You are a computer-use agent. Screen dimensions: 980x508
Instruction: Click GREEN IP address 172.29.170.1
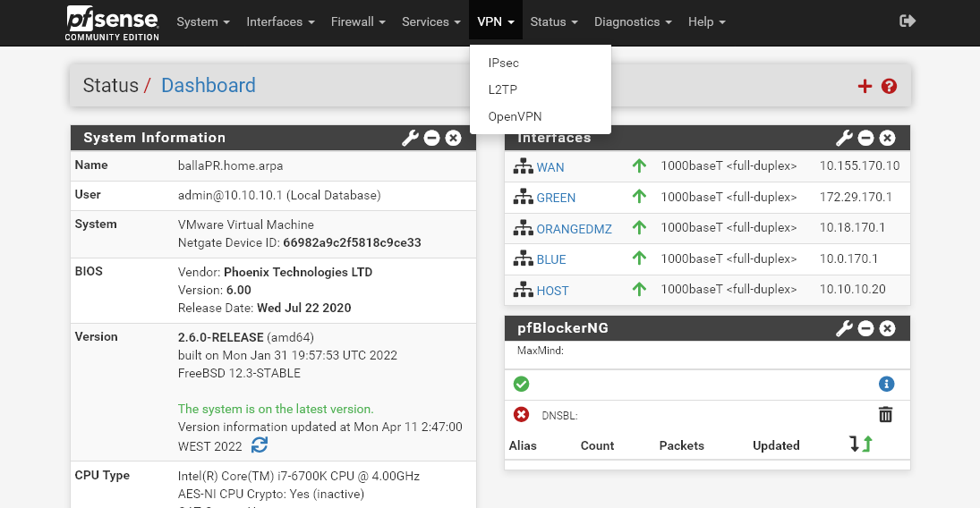click(x=856, y=197)
